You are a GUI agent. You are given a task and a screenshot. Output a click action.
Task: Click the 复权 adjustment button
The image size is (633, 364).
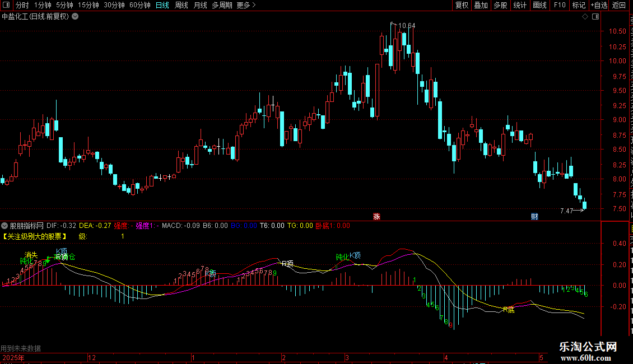point(462,5)
